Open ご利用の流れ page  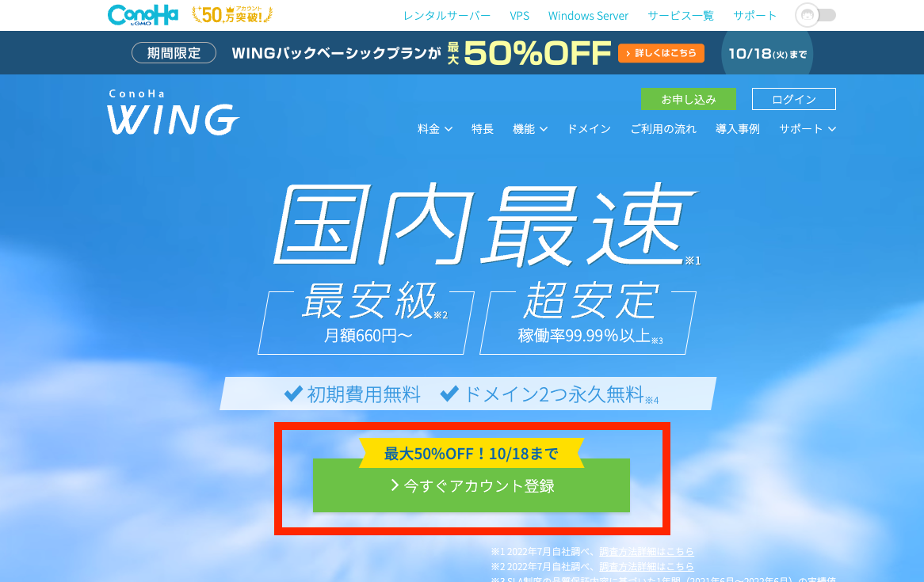663,129
